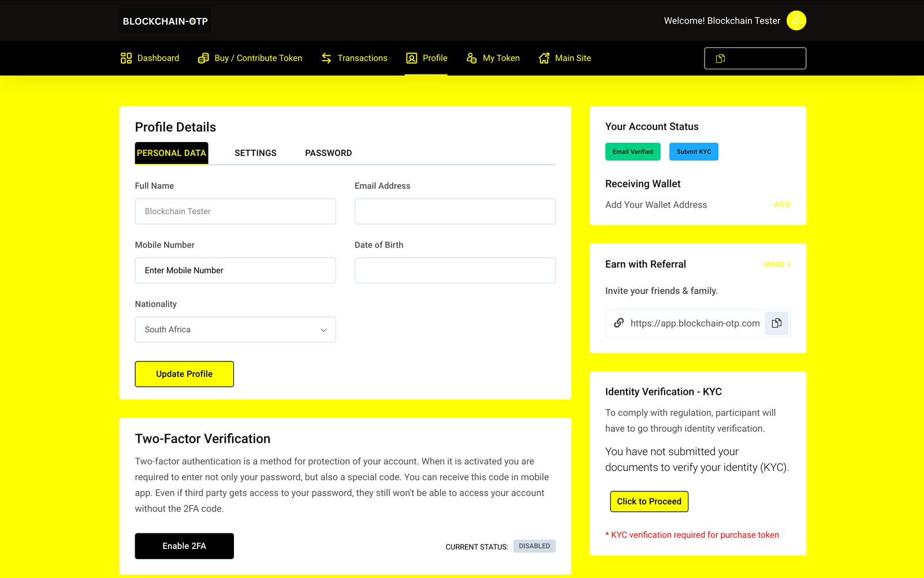Click the Email Address input field

point(455,211)
